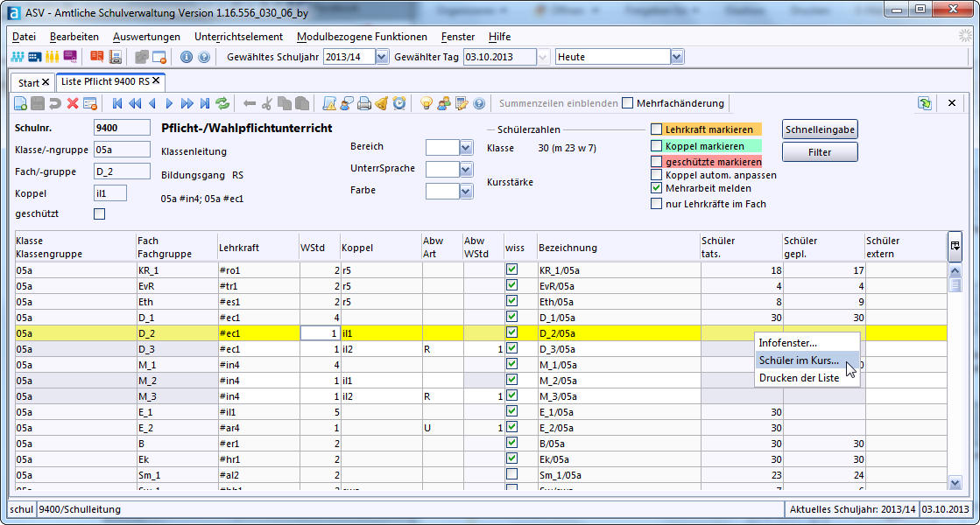Go to the previous record
Image resolution: width=980 pixels, height=525 pixels.
pos(152,103)
